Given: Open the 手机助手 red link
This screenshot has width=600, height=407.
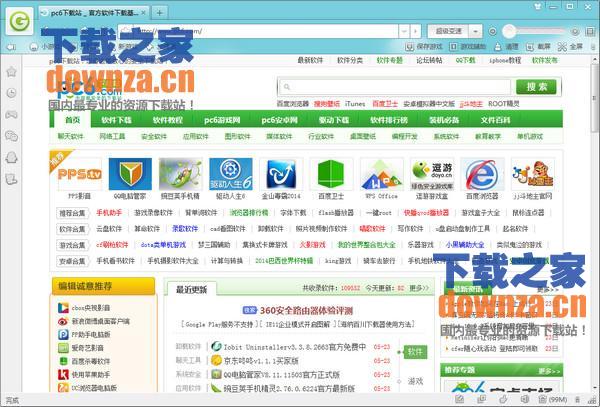Looking at the screenshot, I should pos(109,213).
